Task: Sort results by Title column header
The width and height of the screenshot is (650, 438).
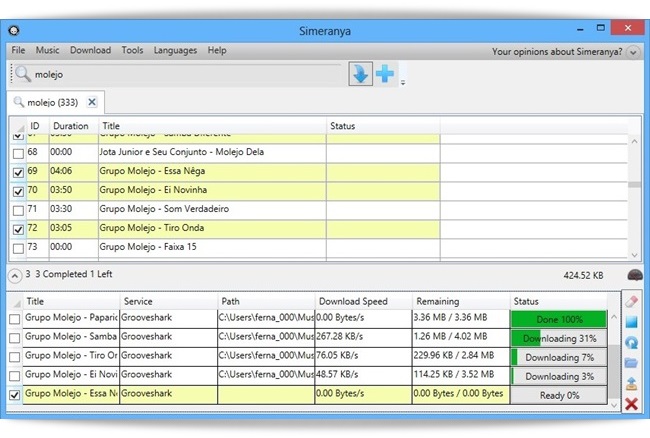Action: [x=212, y=126]
